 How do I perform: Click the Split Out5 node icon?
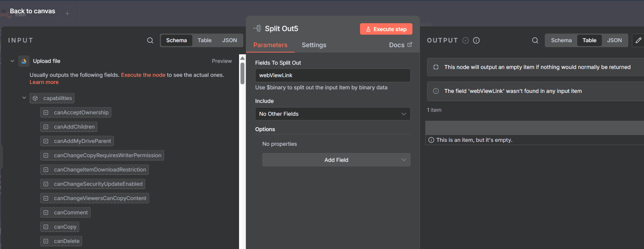(257, 29)
